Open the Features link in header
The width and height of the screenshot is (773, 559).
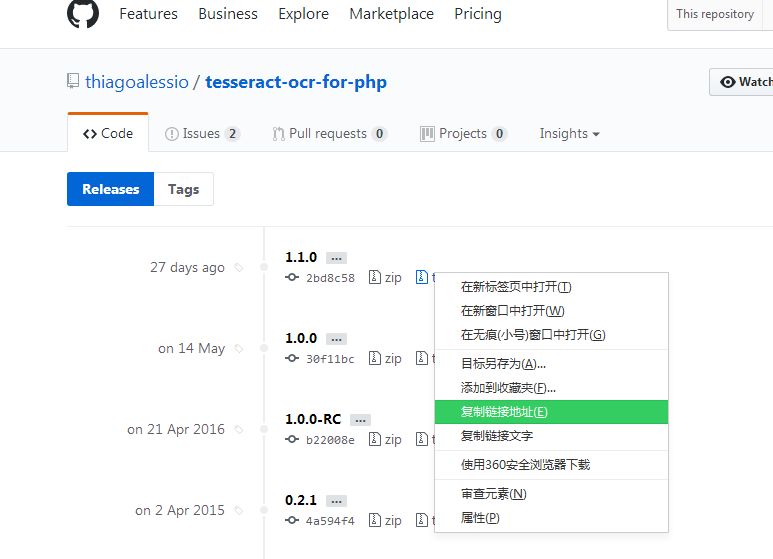[x=148, y=14]
